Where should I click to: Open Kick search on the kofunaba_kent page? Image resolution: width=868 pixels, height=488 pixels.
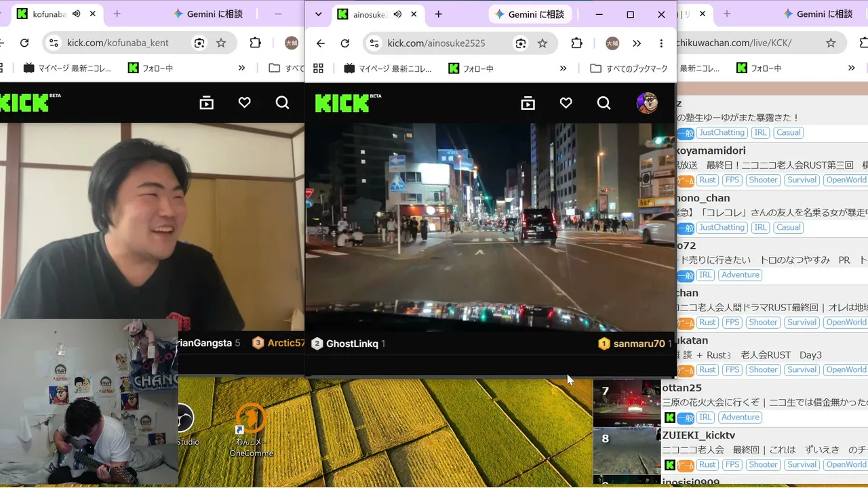point(282,103)
